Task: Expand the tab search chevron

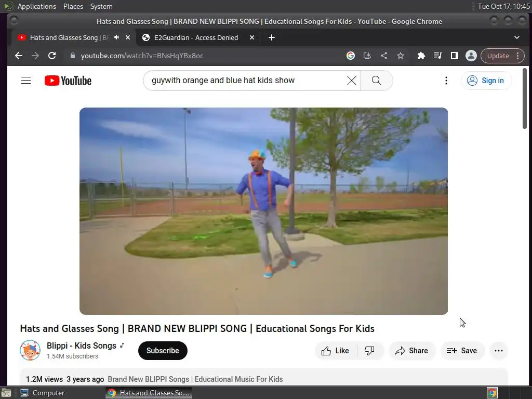Action: [x=517, y=37]
